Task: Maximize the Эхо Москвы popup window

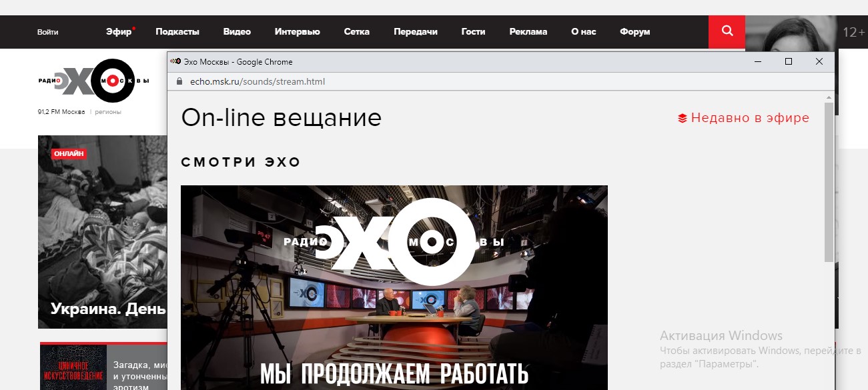Action: click(x=789, y=61)
